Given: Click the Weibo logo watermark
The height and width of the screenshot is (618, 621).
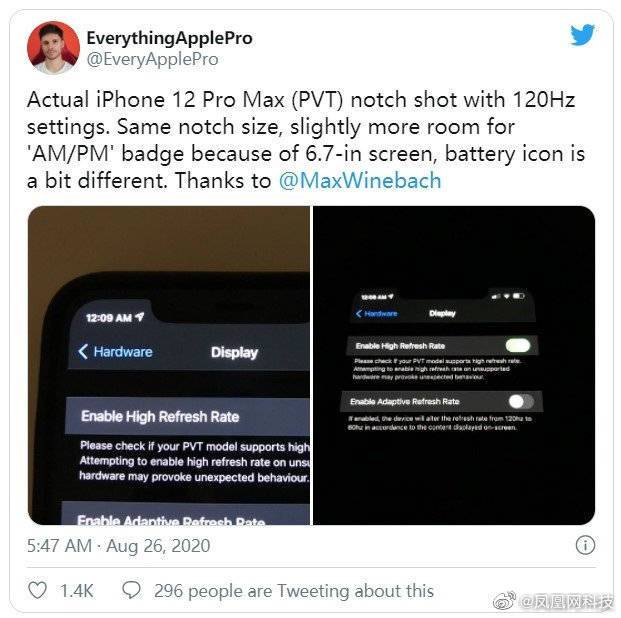Looking at the screenshot, I should 504,601.
